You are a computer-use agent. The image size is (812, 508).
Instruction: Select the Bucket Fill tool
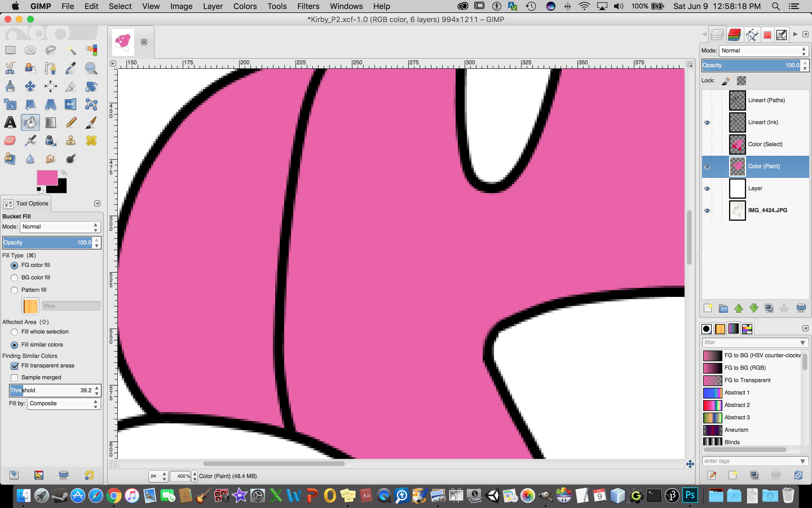30,123
